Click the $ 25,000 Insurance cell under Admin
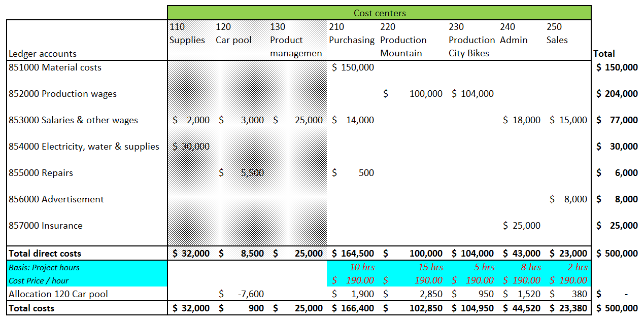Screen dimensions: 644x322 522,226
